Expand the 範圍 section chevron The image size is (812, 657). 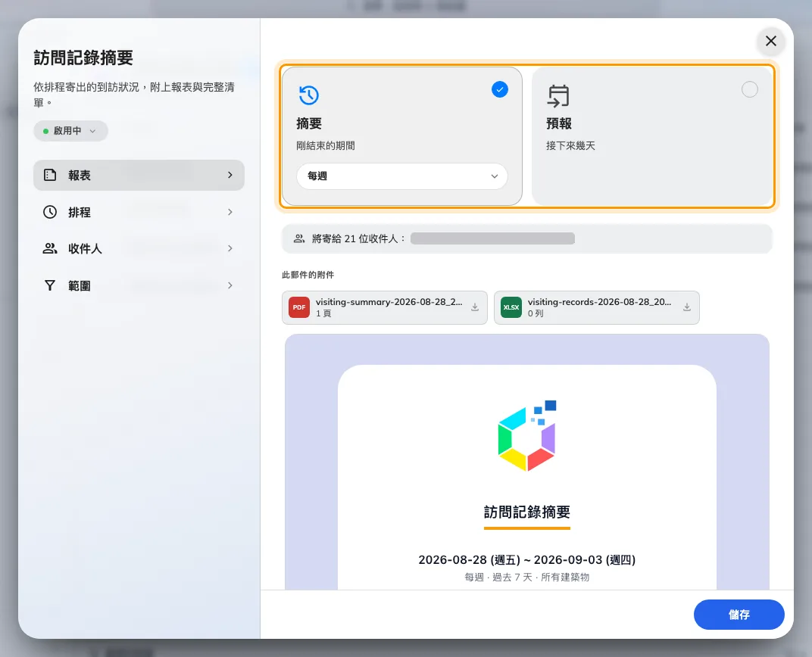230,285
